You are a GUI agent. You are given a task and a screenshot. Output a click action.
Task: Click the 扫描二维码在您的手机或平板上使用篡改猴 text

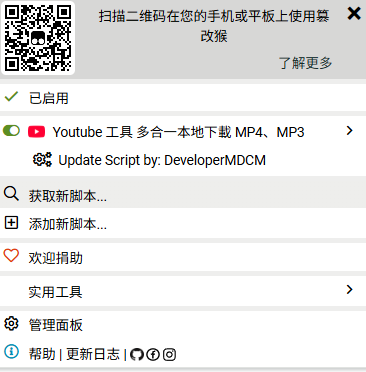214,26
